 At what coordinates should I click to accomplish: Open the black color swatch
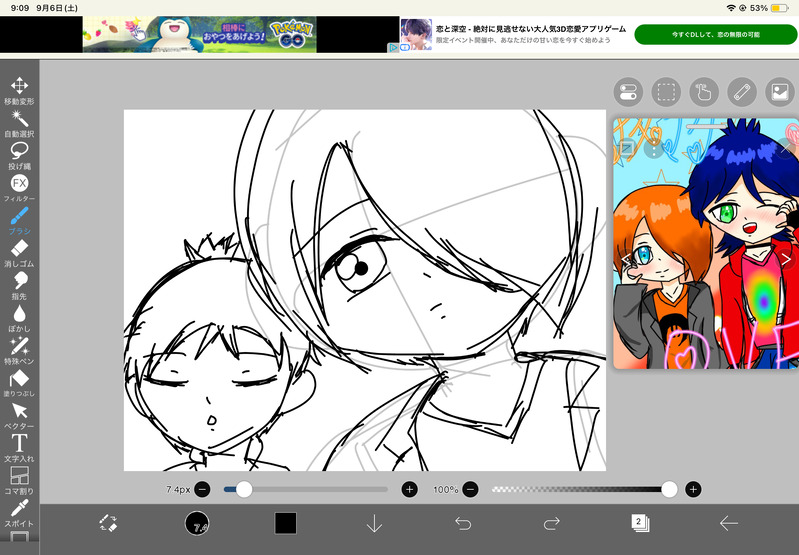(285, 523)
